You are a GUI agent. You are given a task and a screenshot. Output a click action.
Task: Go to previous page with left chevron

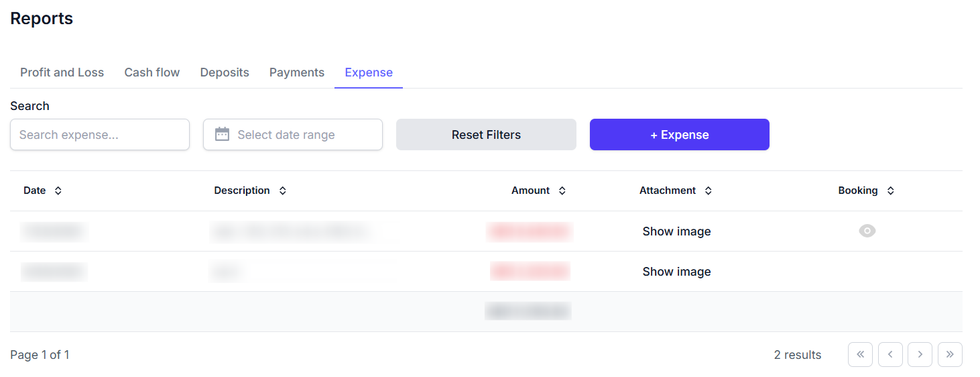pos(890,355)
